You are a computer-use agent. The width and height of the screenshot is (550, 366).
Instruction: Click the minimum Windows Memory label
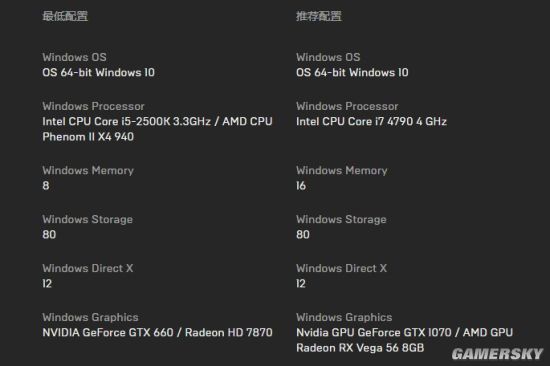click(x=88, y=170)
